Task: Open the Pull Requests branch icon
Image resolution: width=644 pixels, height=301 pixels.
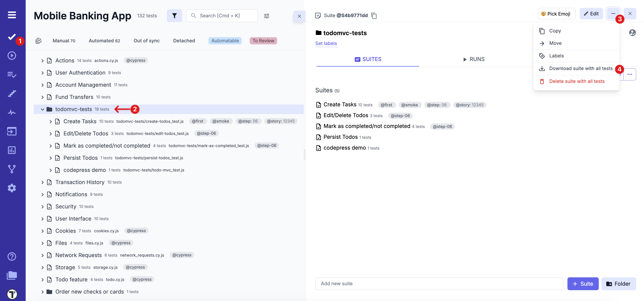Action: [11, 169]
